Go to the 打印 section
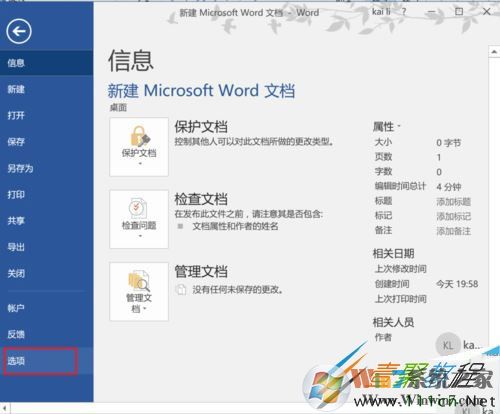 point(47,195)
